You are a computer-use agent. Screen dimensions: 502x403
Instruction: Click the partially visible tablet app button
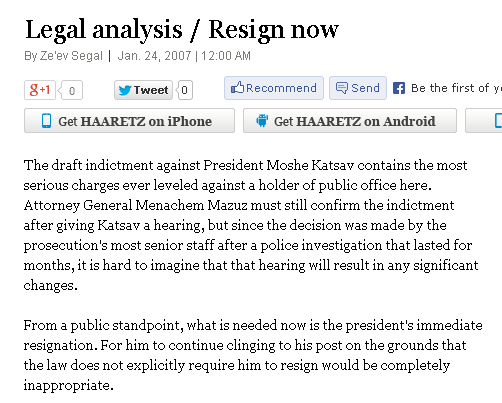coord(484,121)
